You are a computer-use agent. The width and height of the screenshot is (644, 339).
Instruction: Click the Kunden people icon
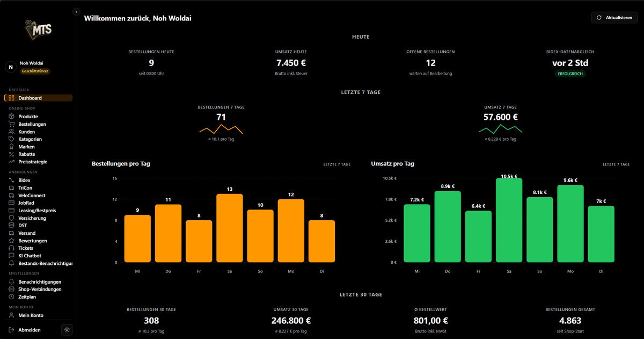point(11,132)
